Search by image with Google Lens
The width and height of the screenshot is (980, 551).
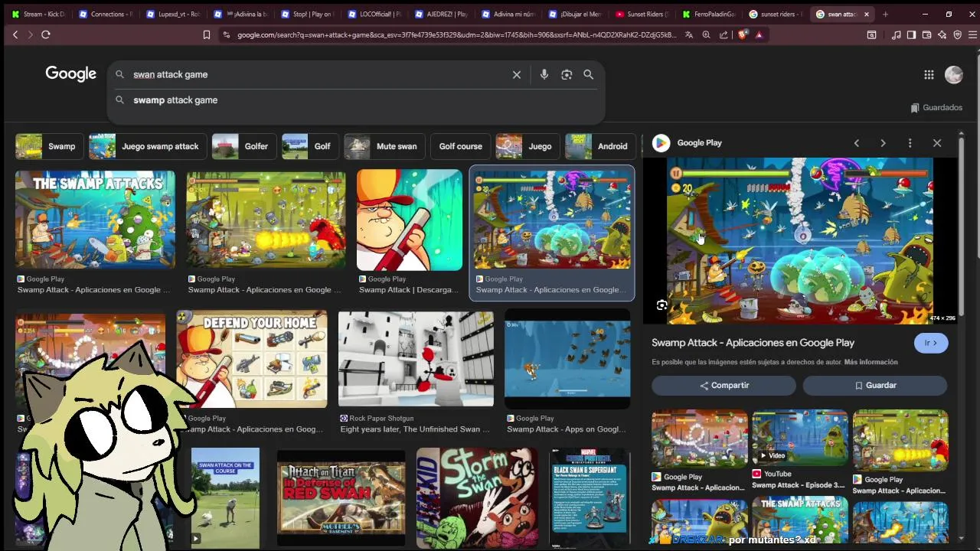(567, 74)
